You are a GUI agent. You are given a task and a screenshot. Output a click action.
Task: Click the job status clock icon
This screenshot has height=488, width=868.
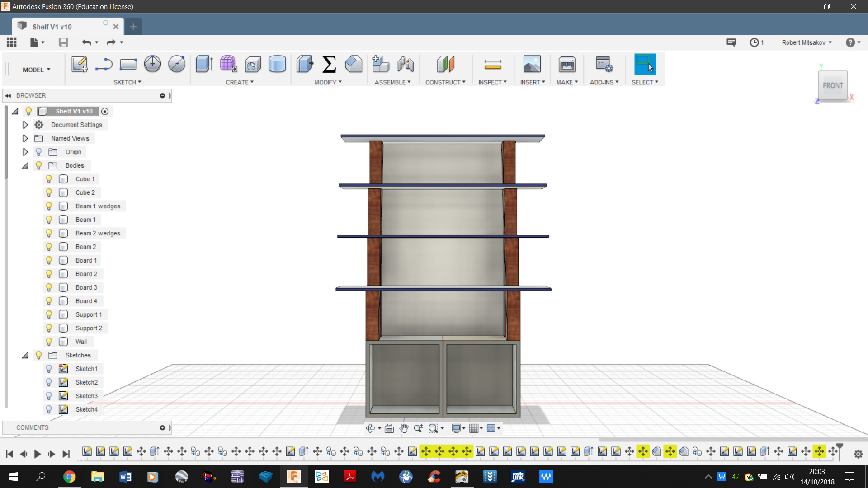[754, 42]
